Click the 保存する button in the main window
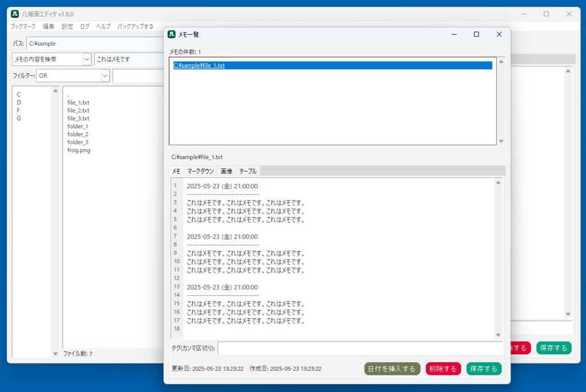This screenshot has width=586, height=392. (x=553, y=348)
